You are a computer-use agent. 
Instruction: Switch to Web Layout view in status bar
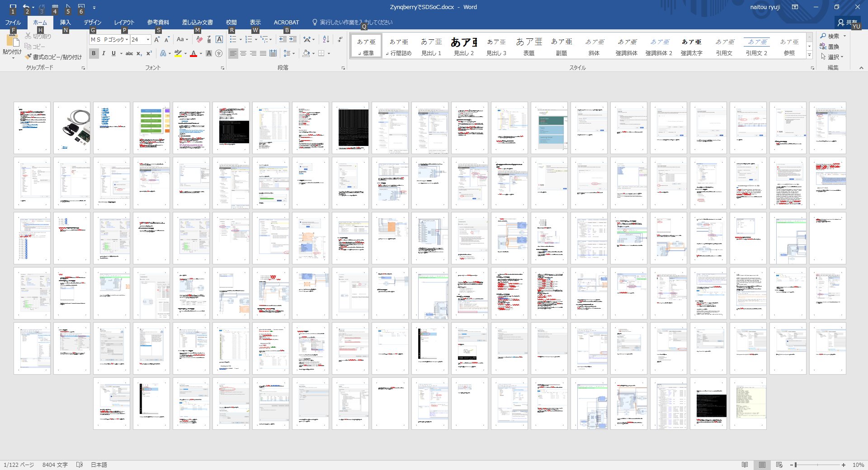779,465
